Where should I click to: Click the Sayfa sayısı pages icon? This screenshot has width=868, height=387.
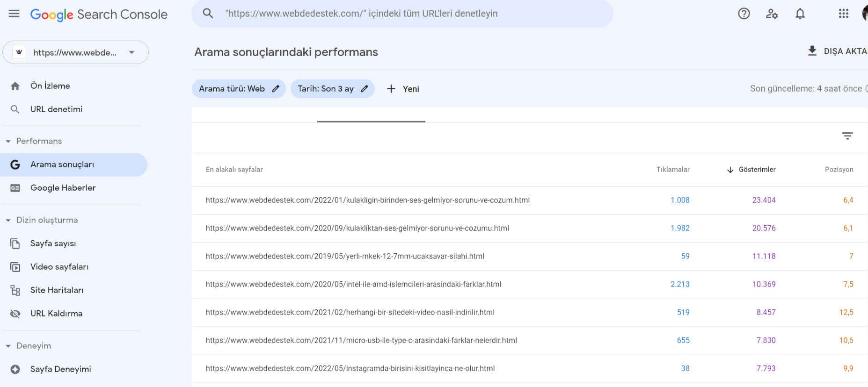pos(15,244)
